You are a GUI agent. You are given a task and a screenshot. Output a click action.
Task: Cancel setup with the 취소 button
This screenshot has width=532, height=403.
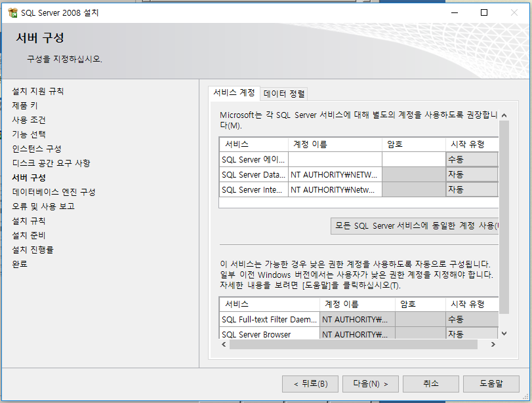(430, 384)
